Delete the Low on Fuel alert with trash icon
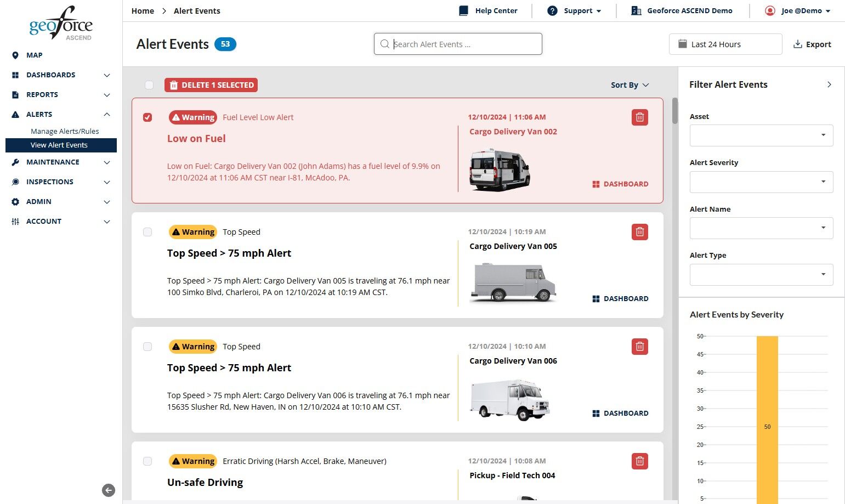The width and height of the screenshot is (845, 504). coord(639,117)
